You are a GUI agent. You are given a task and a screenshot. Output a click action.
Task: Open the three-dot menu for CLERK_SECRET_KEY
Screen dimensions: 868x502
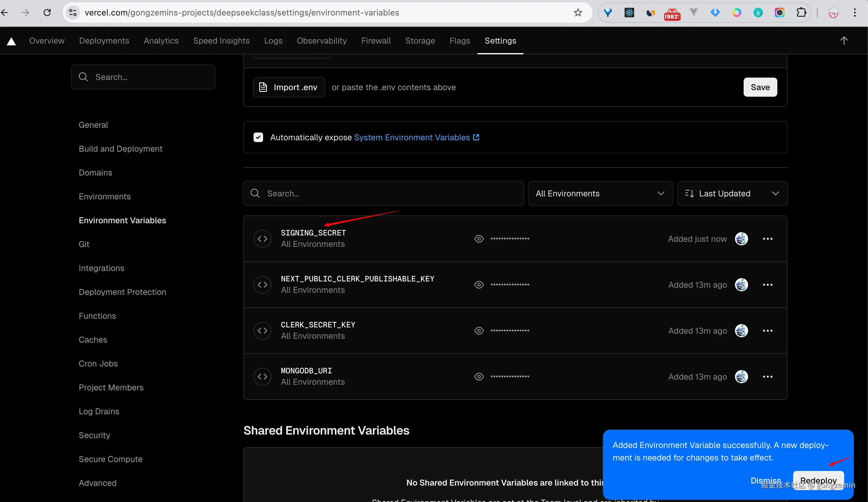click(767, 331)
